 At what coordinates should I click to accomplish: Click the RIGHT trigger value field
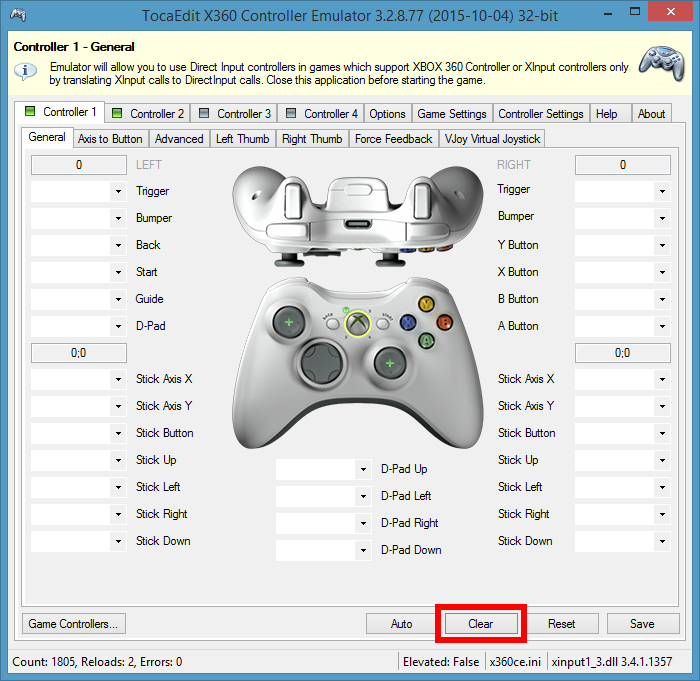pos(623,165)
